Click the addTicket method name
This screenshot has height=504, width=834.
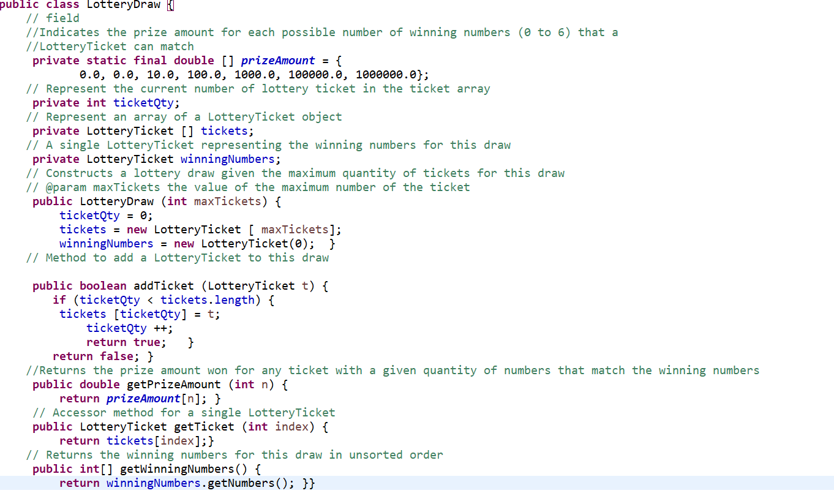tap(163, 285)
